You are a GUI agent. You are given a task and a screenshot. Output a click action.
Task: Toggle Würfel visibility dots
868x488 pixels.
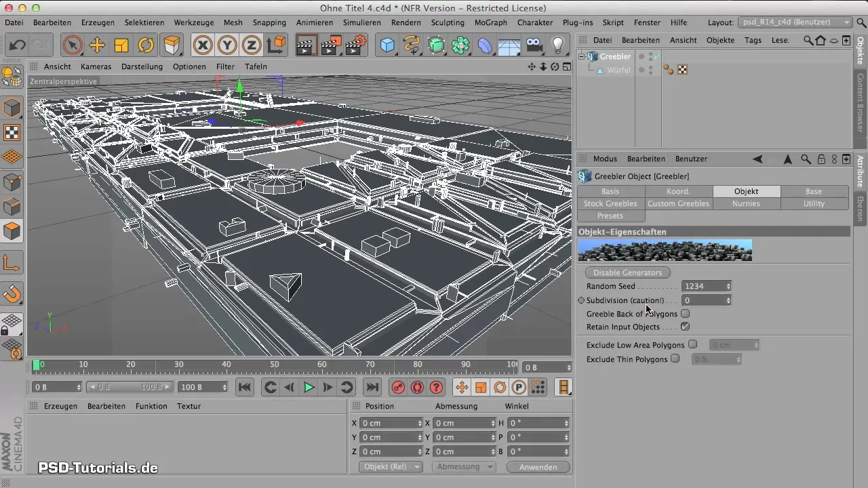pos(650,70)
